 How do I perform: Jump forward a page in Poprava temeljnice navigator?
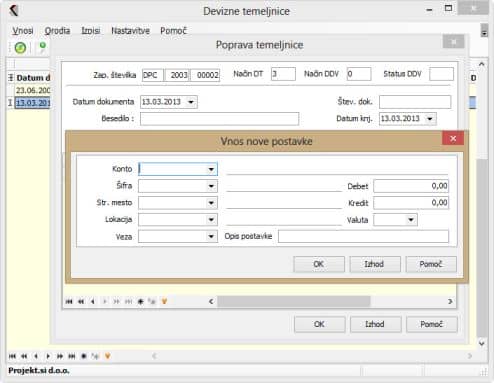coord(116,302)
